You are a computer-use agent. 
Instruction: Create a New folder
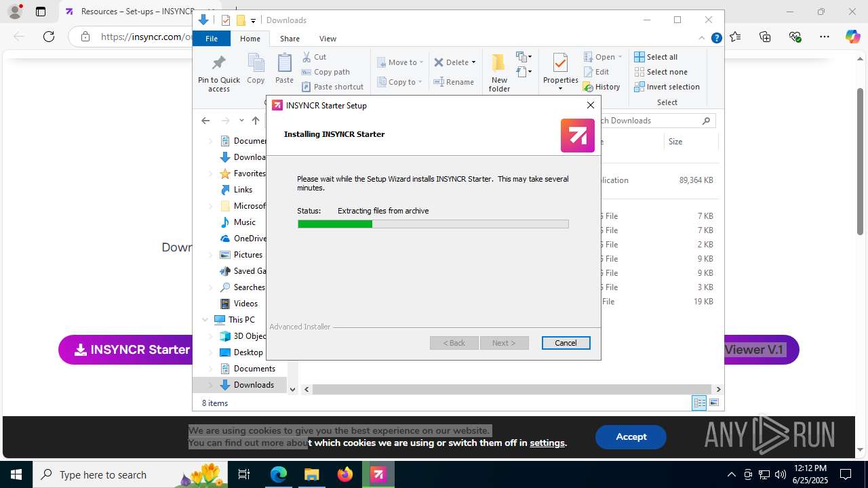click(499, 73)
